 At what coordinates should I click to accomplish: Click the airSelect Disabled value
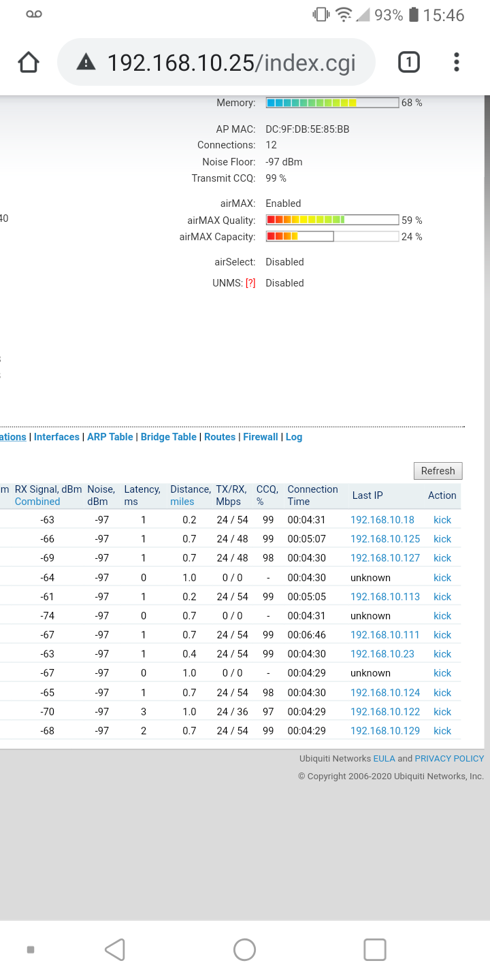tap(284, 262)
